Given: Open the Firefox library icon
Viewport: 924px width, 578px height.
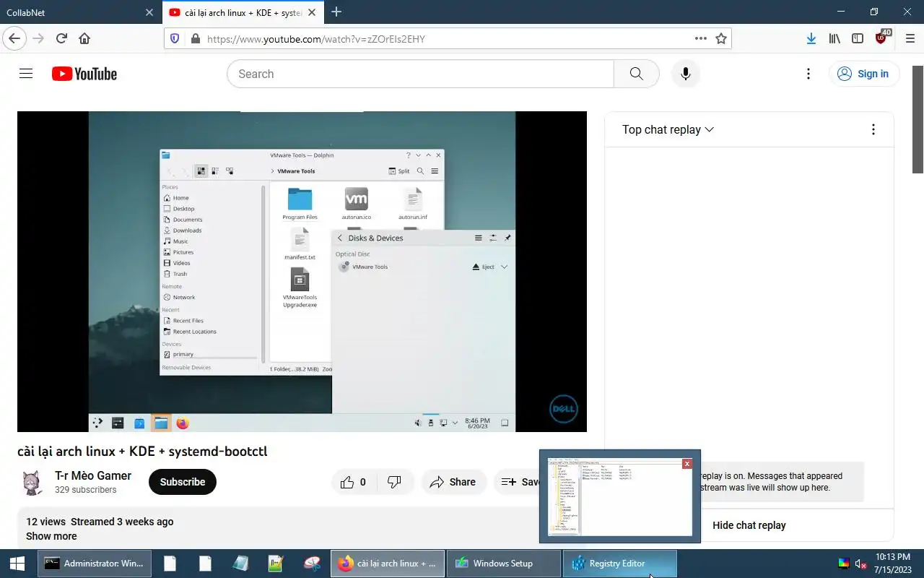Looking at the screenshot, I should 834,38.
